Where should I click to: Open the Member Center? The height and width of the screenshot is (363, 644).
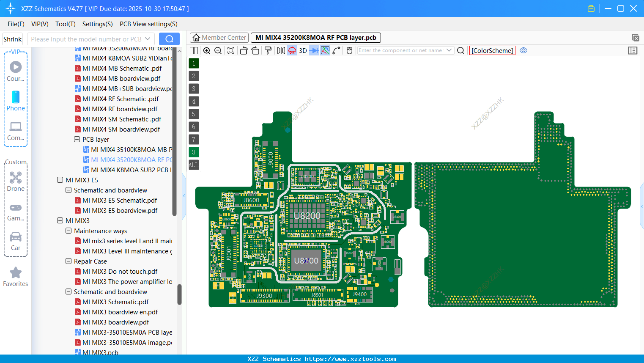pyautogui.click(x=219, y=37)
